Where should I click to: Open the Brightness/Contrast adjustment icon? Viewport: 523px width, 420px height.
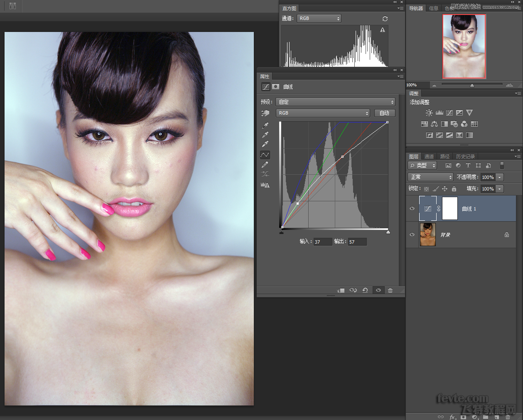pos(429,112)
